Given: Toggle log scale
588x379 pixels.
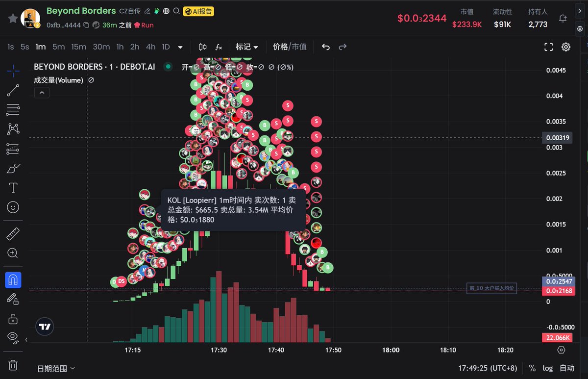Looking at the screenshot, I should coord(548,368).
